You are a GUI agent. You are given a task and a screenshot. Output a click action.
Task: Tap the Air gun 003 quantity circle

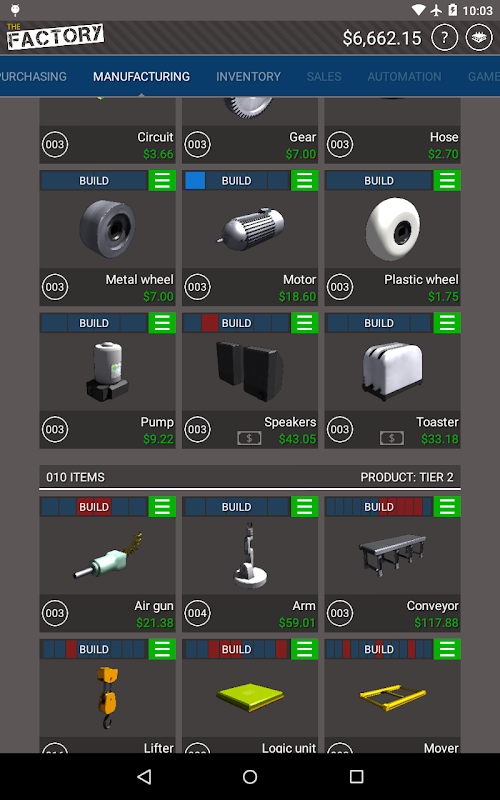[55, 613]
